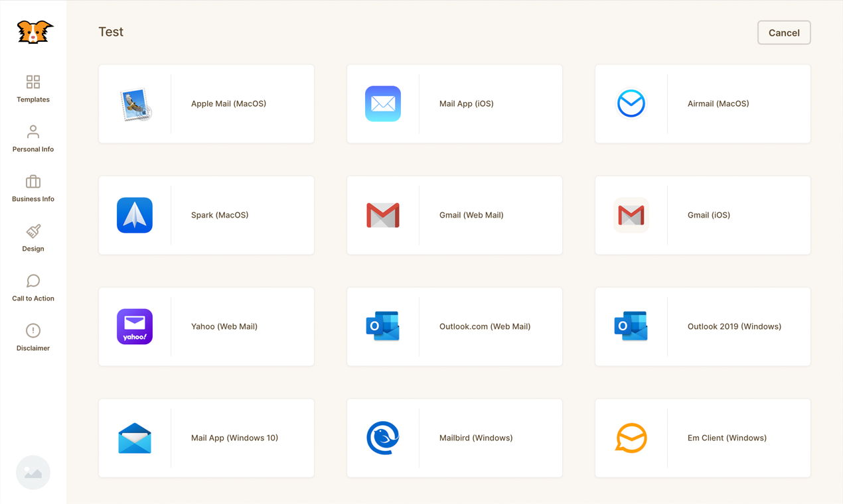Choose Airmail (MacOS) label

pos(718,103)
